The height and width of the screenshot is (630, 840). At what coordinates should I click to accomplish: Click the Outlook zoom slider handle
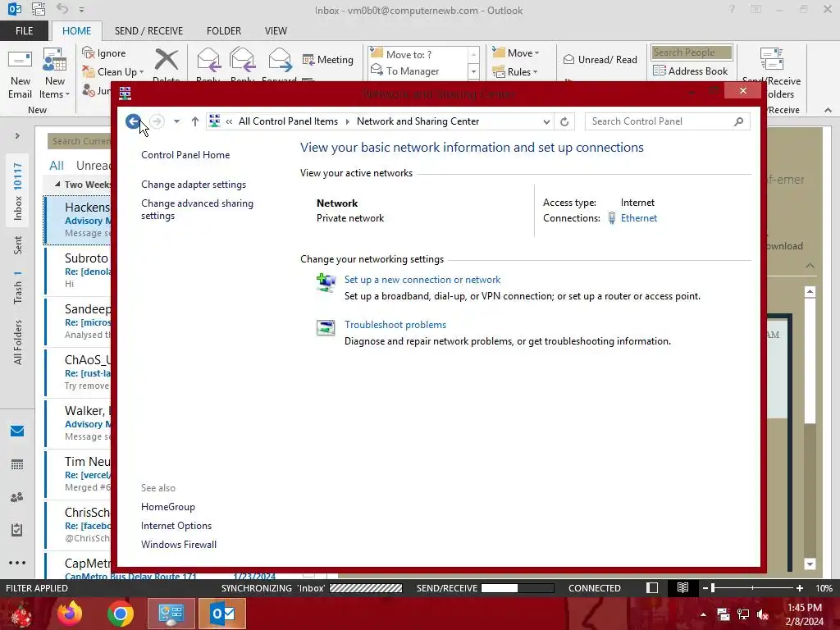713,588
